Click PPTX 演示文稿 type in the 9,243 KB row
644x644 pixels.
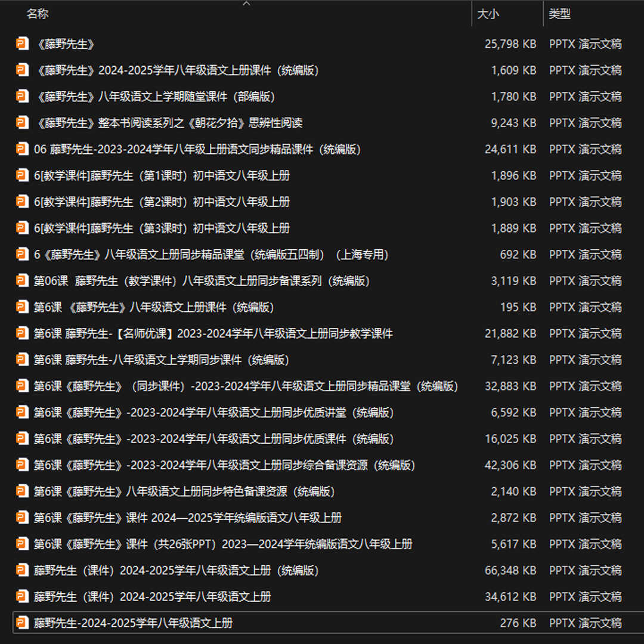point(586,123)
